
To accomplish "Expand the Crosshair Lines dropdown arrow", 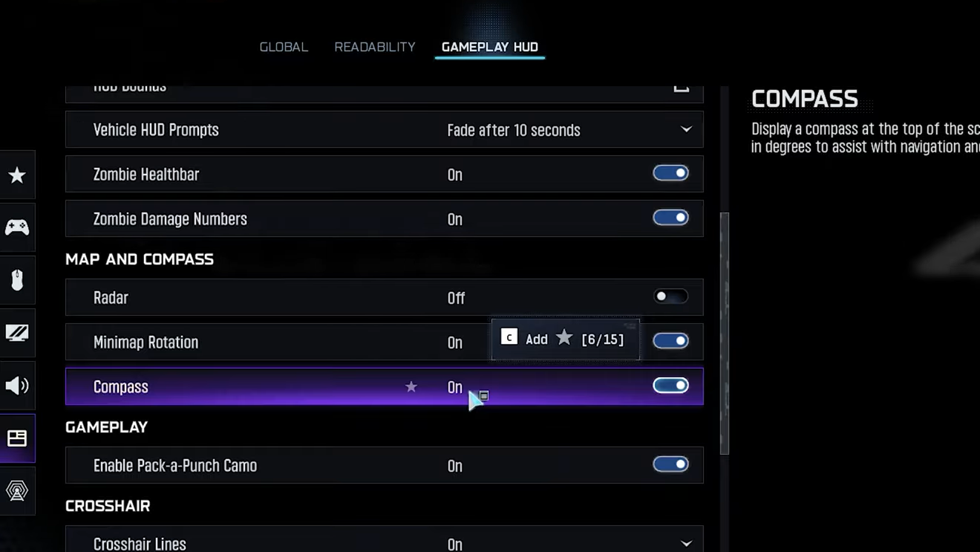I will click(x=686, y=544).
